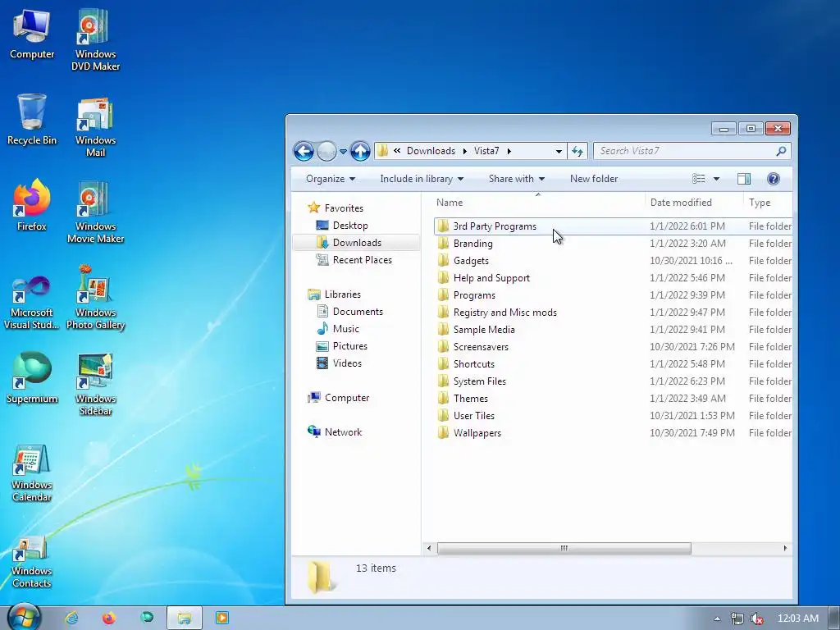
Task: Click the scrollbar right arrow
Action: click(785, 548)
